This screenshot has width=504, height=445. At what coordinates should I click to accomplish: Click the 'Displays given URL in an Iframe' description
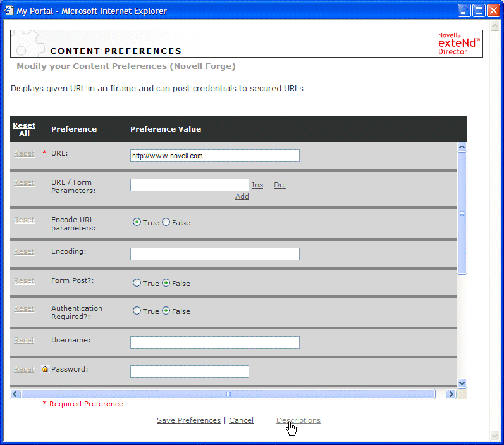click(x=157, y=89)
